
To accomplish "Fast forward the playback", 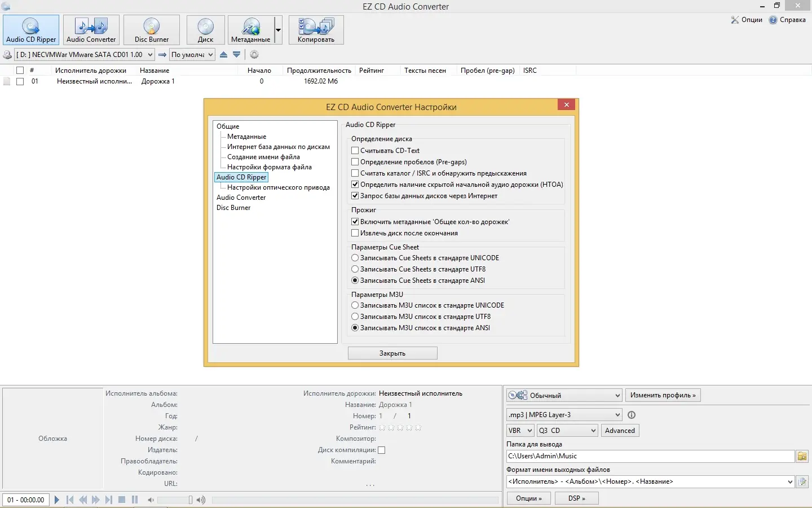I will (96, 500).
